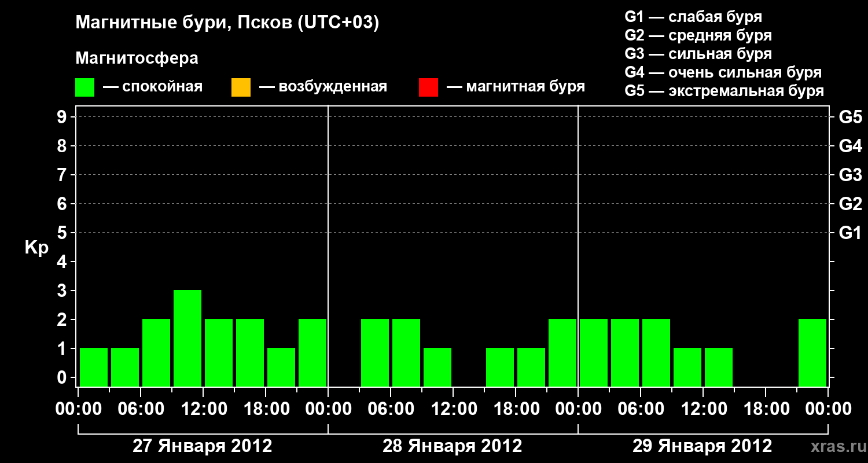Click the G4 label on right axis
868x463 pixels.
click(850, 146)
